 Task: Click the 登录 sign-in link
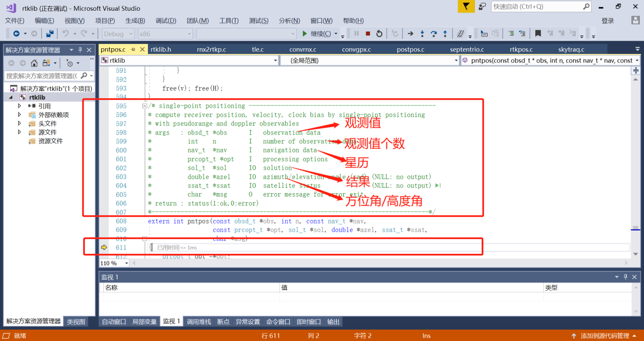click(608, 21)
